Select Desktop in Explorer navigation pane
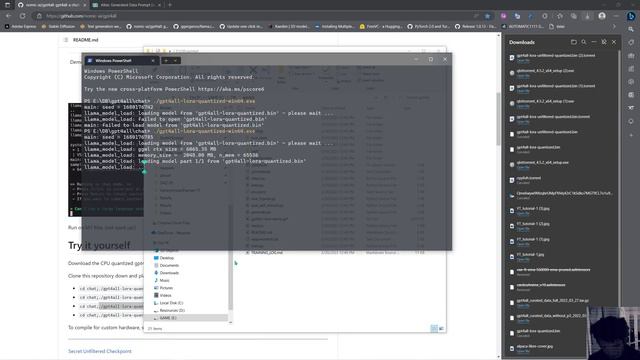The height and width of the screenshot is (360, 640). (167, 258)
